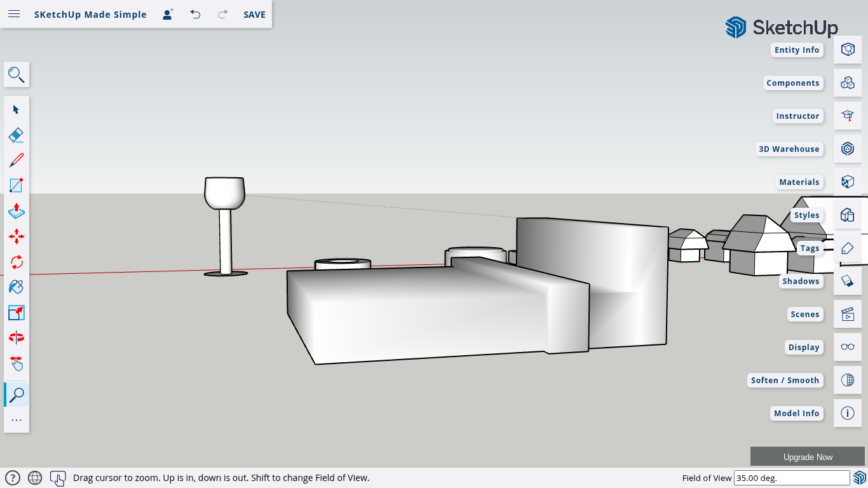Image resolution: width=868 pixels, height=488 pixels.
Task: Select the Orbit tool
Action: pos(17,337)
